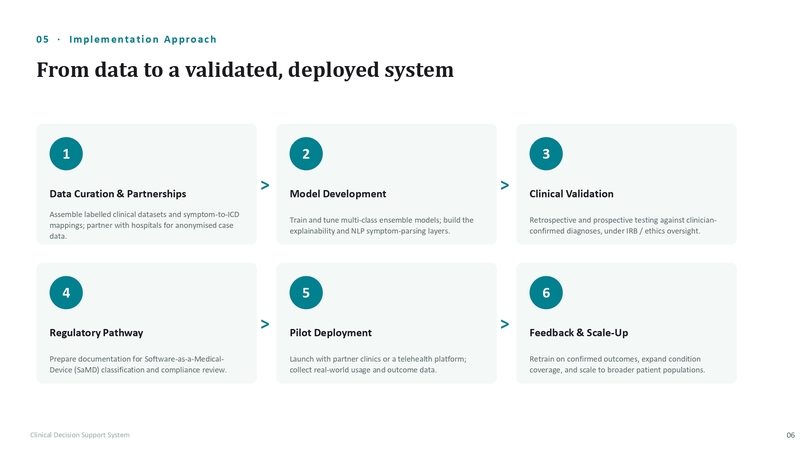Viewport: 806px width, 453px height.
Task: Select the 'Pilot Deployment' heading
Action: 331,333
